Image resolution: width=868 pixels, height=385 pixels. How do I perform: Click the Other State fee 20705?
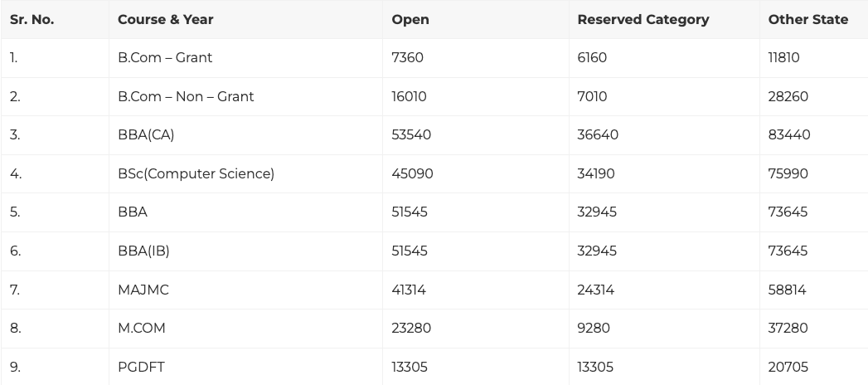[x=788, y=367]
